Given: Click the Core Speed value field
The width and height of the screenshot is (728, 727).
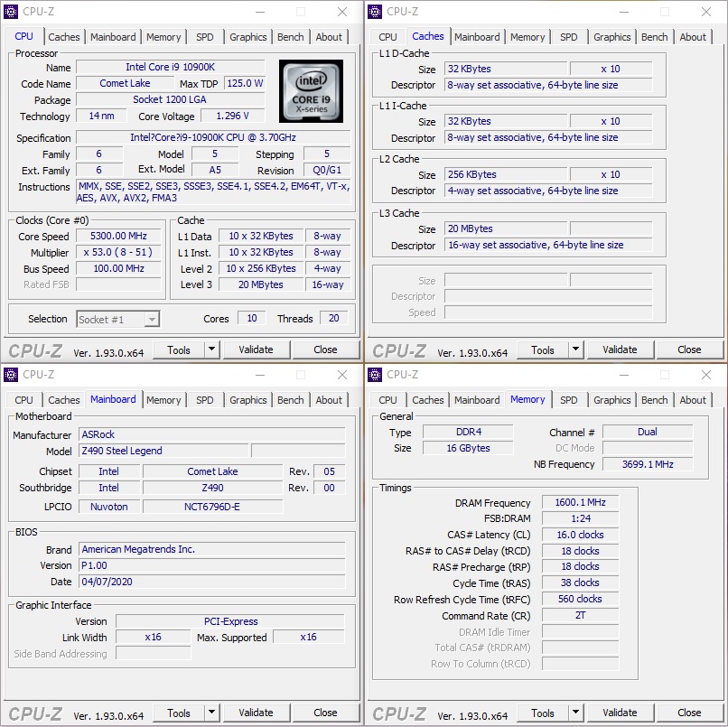Looking at the screenshot, I should pos(118,237).
